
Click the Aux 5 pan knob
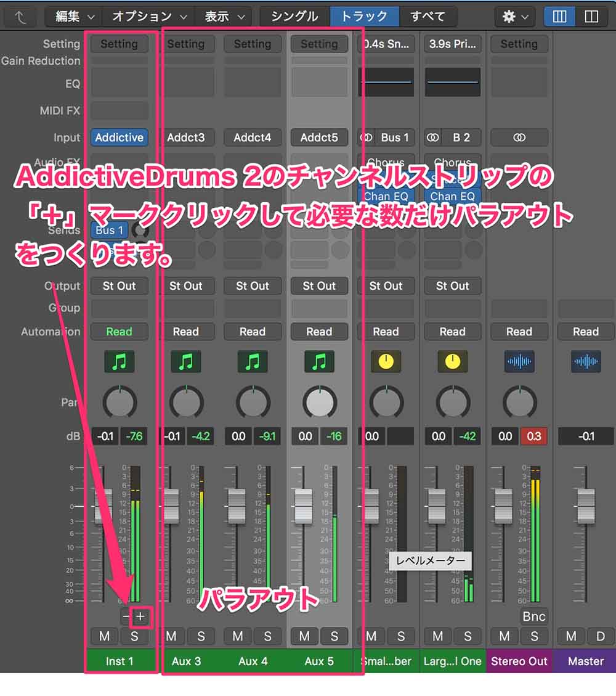[319, 403]
